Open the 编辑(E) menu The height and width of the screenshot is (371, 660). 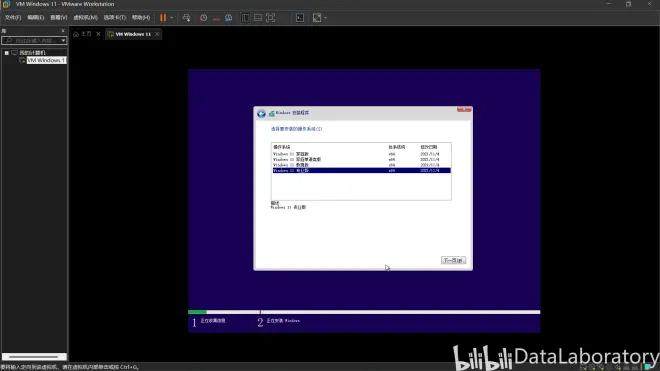35,18
